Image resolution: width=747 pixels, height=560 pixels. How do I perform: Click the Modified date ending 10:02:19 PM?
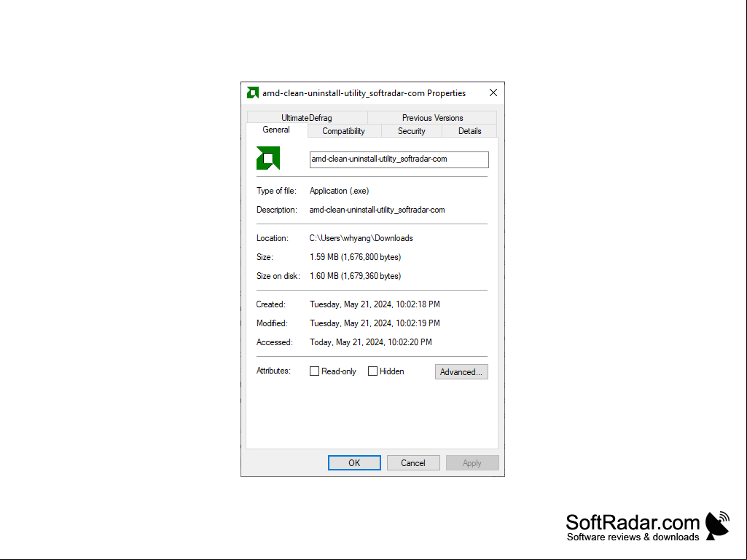click(x=375, y=323)
